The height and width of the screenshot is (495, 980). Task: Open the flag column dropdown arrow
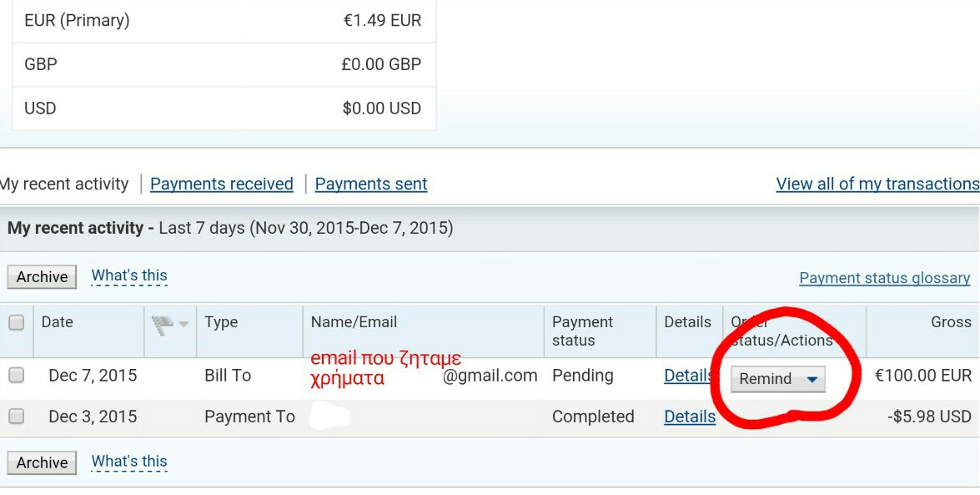tap(183, 324)
